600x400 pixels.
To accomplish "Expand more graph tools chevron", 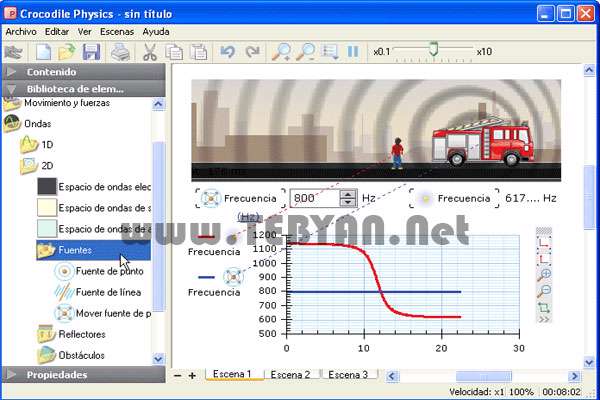I will [x=544, y=319].
